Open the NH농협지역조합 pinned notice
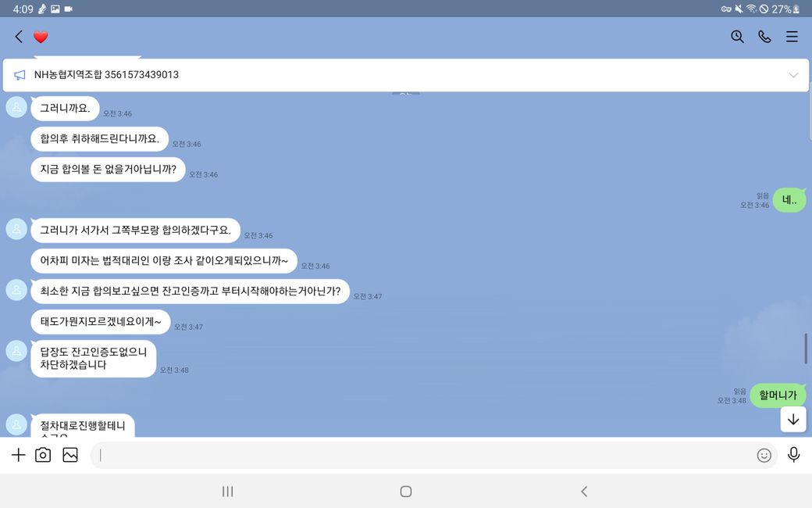This screenshot has width=812, height=508. pos(106,75)
